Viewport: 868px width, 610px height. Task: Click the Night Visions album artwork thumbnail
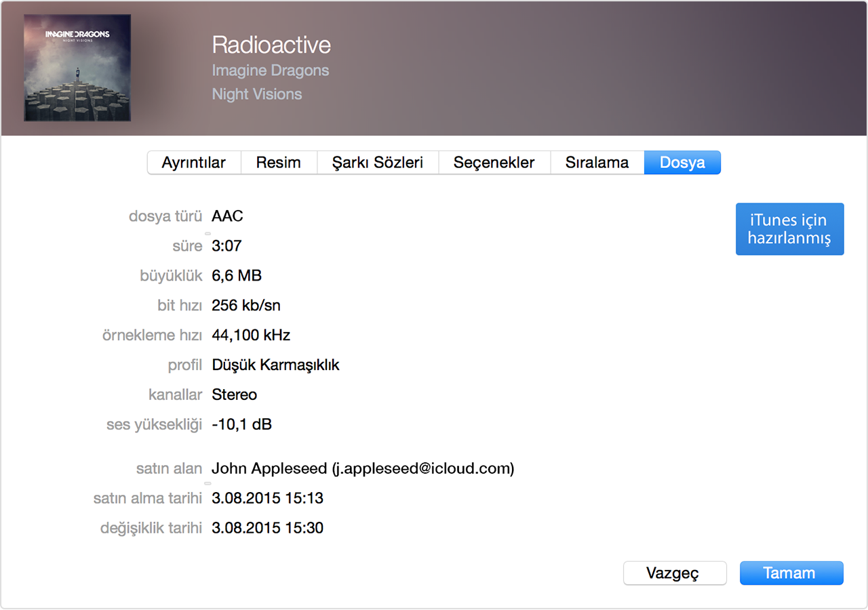[77, 68]
